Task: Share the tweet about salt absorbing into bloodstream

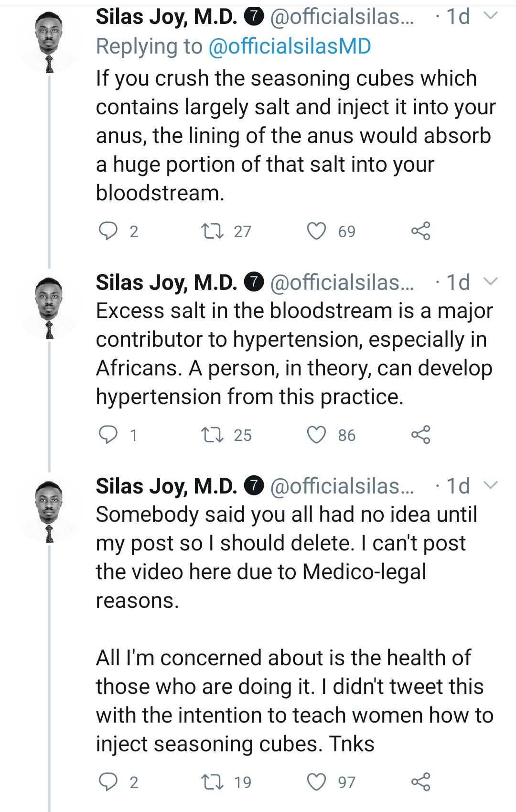Action: [420, 231]
